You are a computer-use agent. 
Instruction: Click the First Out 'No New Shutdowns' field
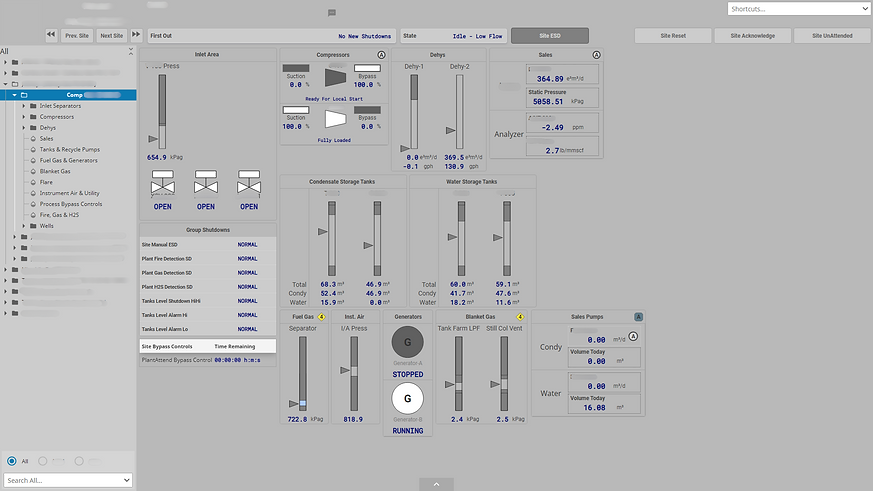pos(272,36)
